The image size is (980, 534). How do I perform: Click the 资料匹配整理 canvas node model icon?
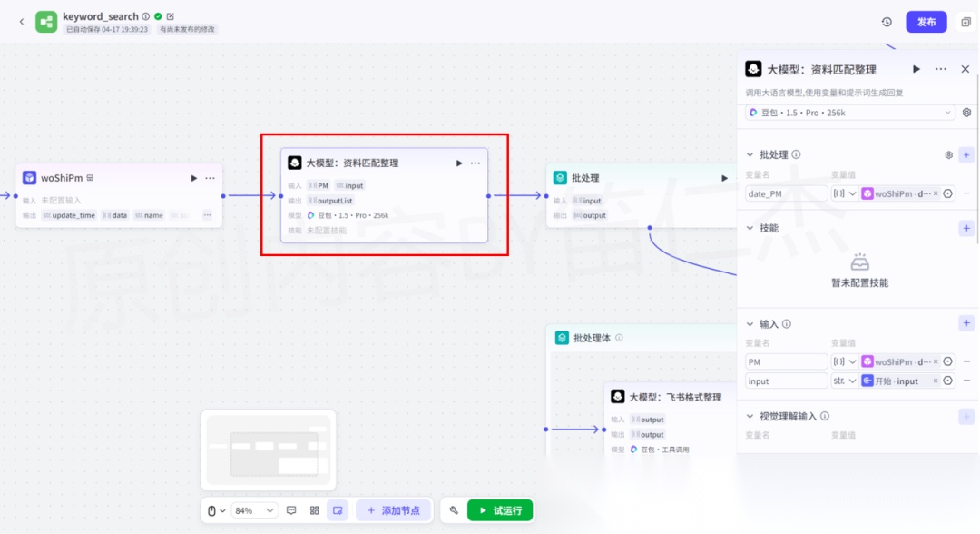[294, 163]
